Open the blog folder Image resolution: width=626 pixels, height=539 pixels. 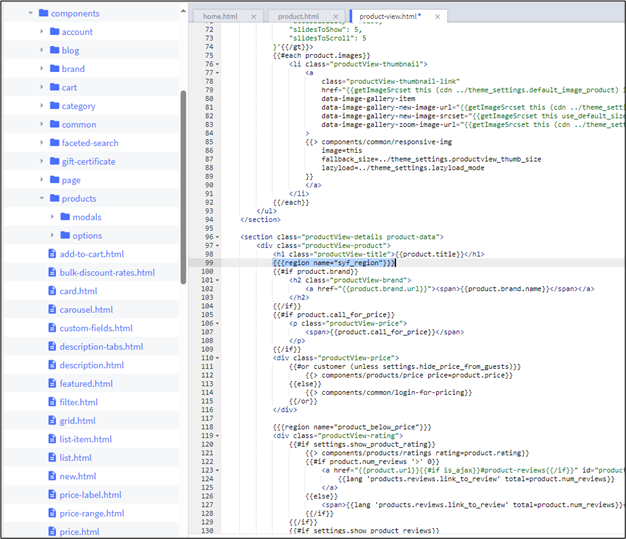pos(70,50)
